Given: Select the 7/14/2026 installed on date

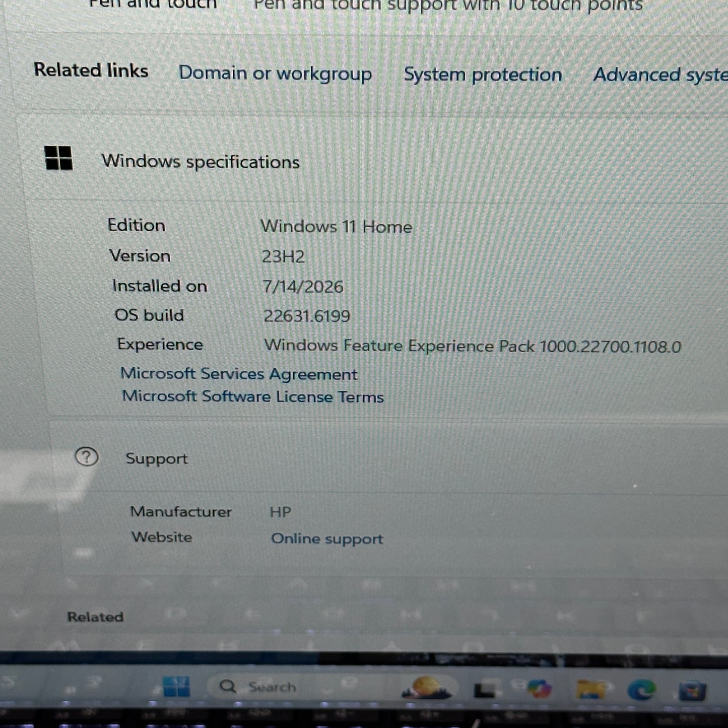Looking at the screenshot, I should 303,287.
